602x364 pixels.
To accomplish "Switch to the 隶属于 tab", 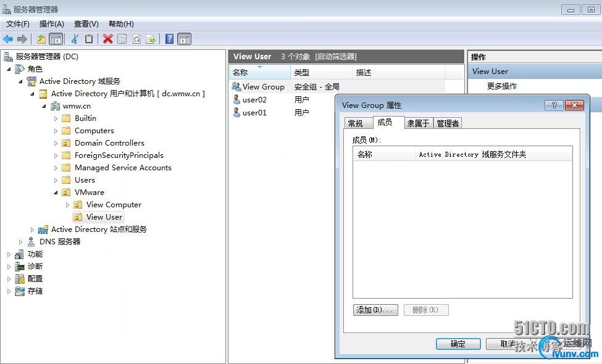I will point(419,123).
